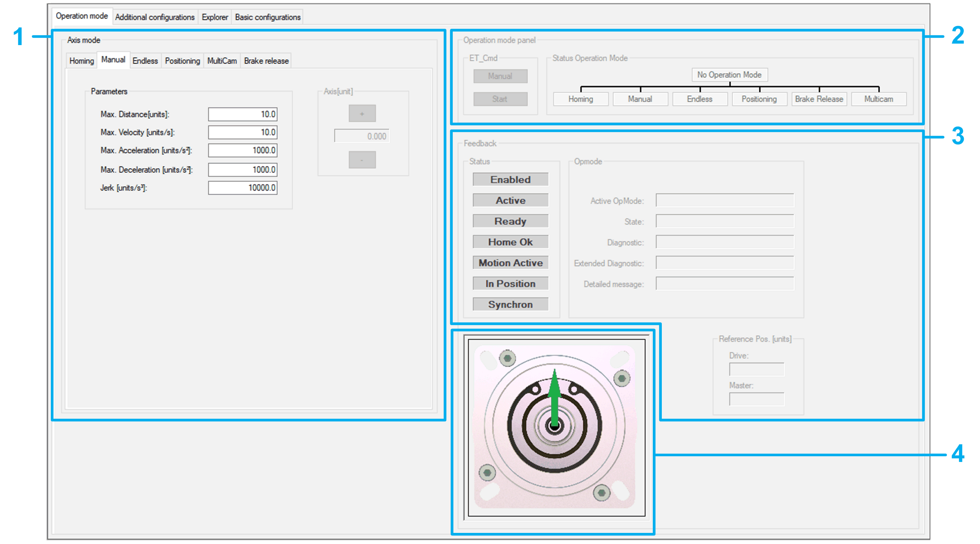Click the Enabled status indicator
The image size is (980, 544).
(510, 179)
